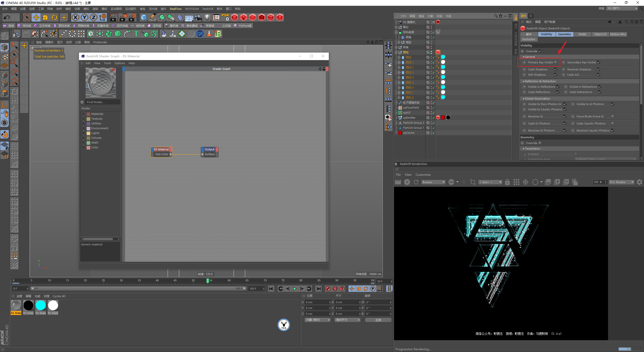Click the Add Cube object icon
This screenshot has width=644, height=352.
click(x=144, y=17)
